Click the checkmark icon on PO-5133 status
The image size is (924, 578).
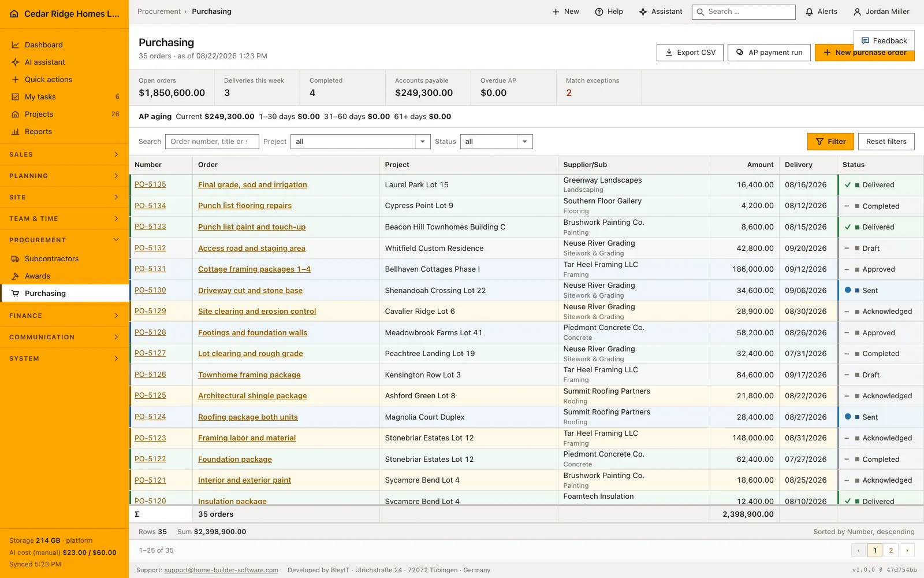tap(848, 227)
